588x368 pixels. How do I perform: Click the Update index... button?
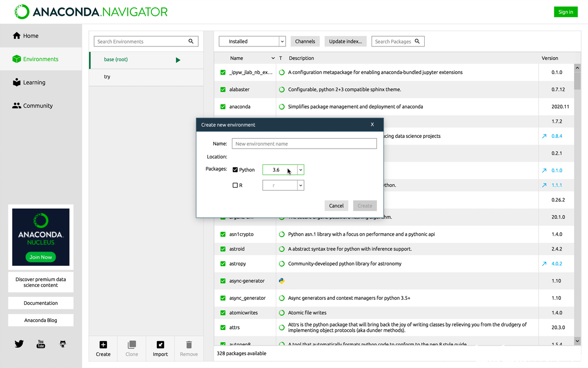coord(345,41)
